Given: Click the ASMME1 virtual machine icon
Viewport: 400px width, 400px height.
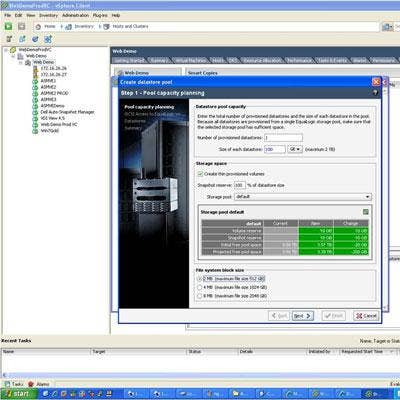Looking at the screenshot, I should [35, 81].
